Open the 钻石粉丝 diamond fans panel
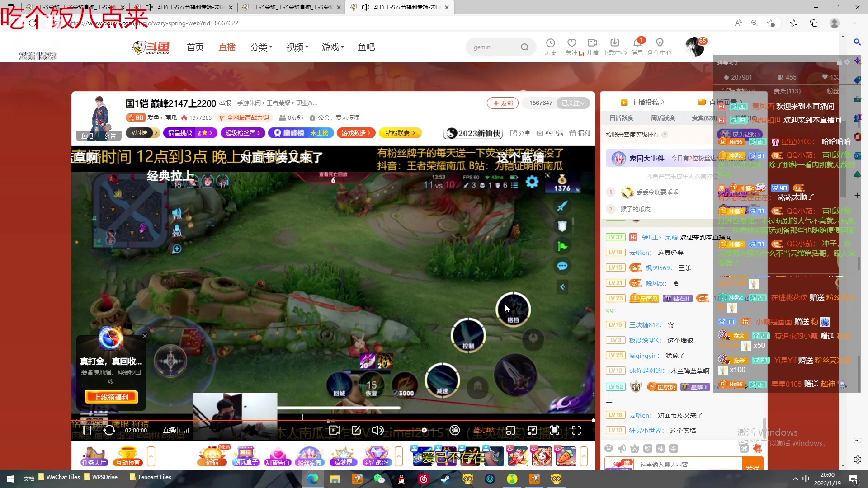868x488 pixels. pyautogui.click(x=377, y=456)
